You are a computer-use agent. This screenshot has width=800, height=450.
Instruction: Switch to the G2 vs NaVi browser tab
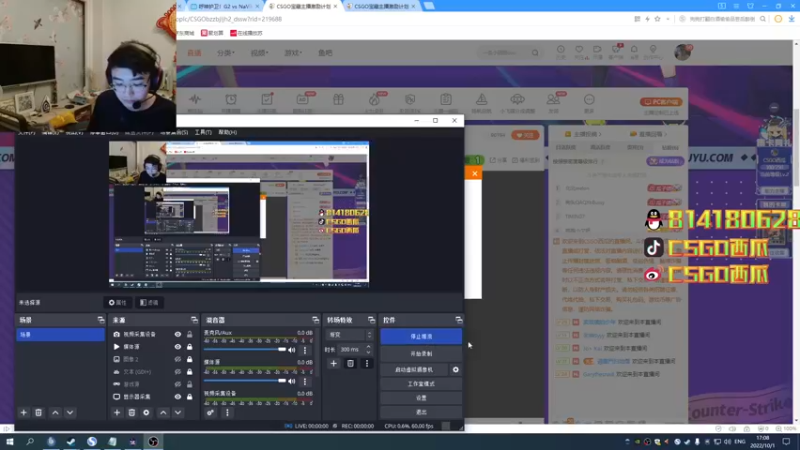[222, 6]
